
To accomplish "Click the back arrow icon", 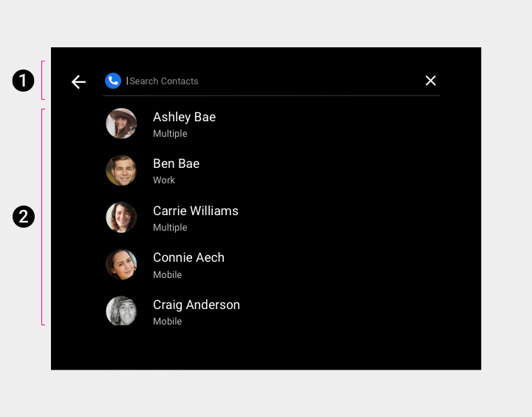I will pos(78,82).
